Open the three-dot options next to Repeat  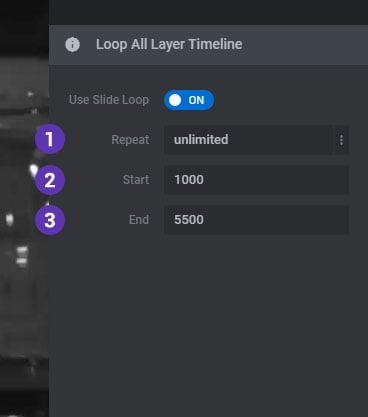pyautogui.click(x=341, y=140)
